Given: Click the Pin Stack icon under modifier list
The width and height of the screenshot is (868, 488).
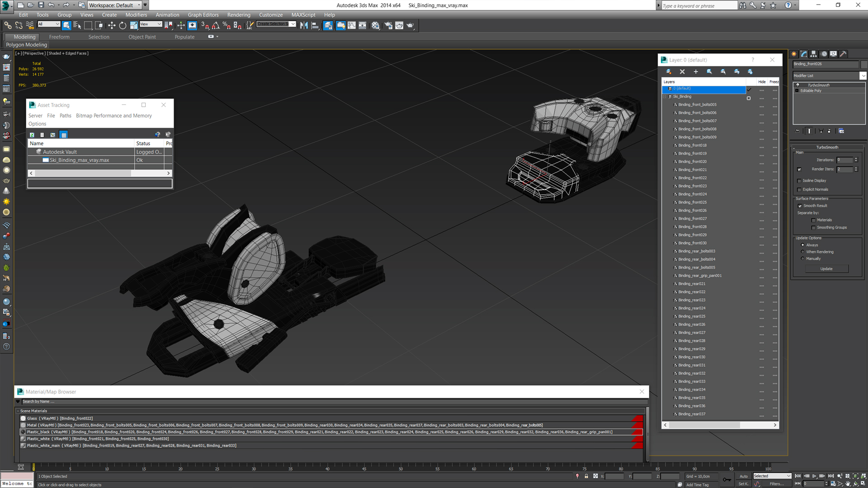Looking at the screenshot, I should [797, 131].
